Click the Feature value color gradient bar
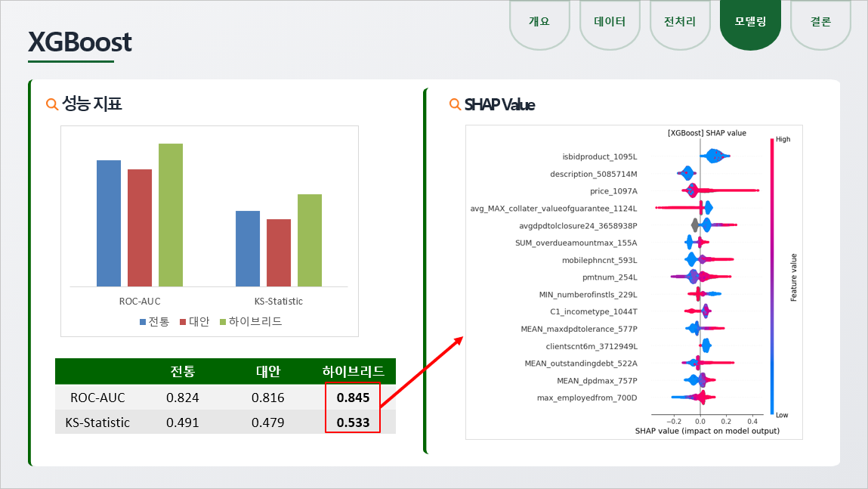This screenshot has height=489, width=868. (771, 276)
